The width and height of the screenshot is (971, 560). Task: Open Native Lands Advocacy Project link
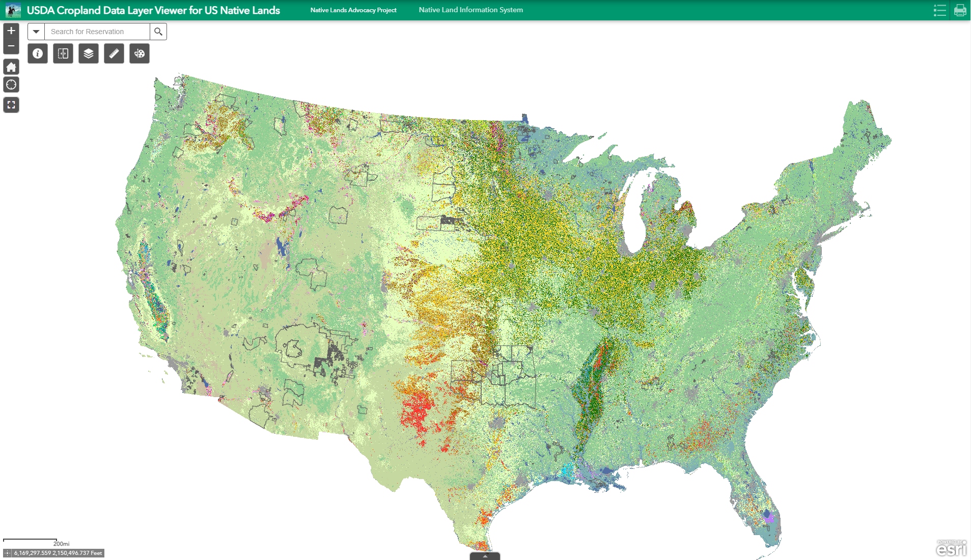tap(353, 10)
